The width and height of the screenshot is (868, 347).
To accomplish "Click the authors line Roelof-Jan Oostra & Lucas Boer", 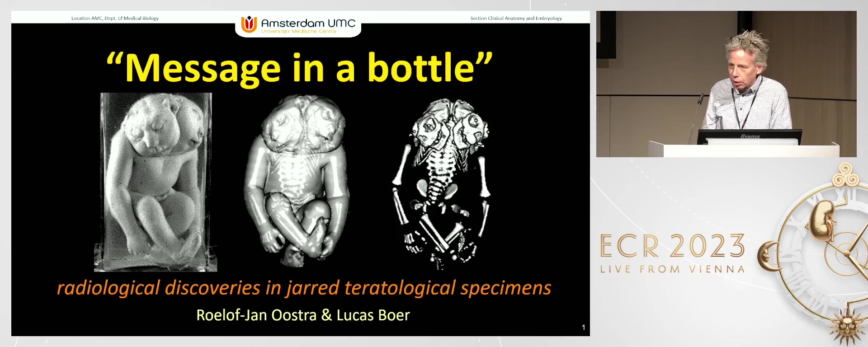I will (x=303, y=315).
